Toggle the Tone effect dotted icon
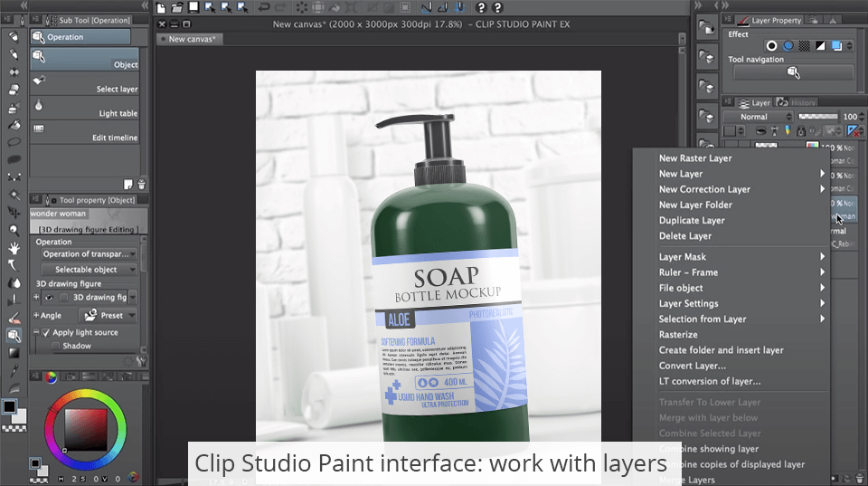Image resolution: width=868 pixels, height=486 pixels. (x=805, y=45)
